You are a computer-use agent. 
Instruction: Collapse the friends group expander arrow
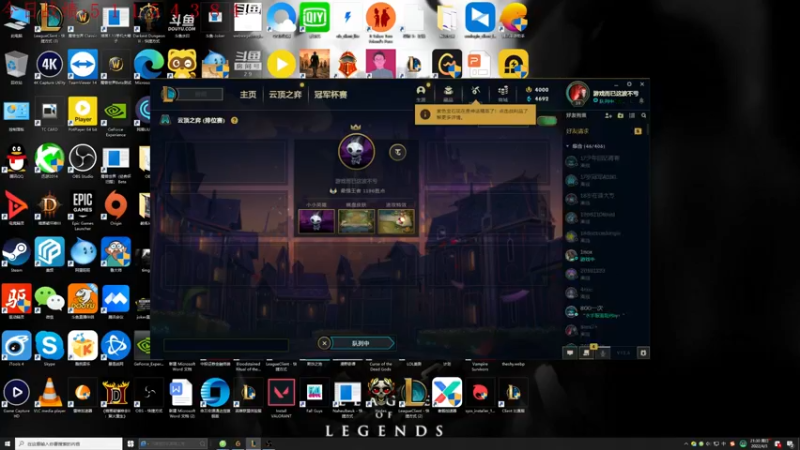[568, 146]
